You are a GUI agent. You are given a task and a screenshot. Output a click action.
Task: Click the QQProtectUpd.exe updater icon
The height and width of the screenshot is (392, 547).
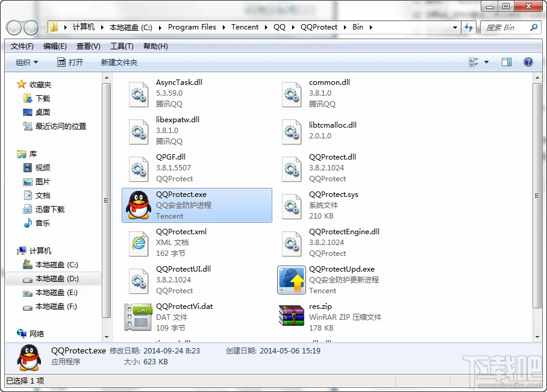[292, 280]
